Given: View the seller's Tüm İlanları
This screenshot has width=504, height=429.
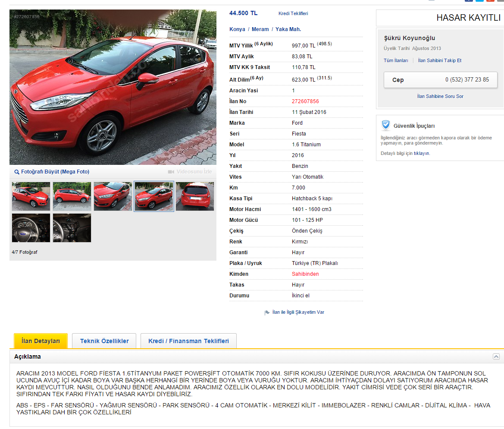Looking at the screenshot, I should coord(396,60).
